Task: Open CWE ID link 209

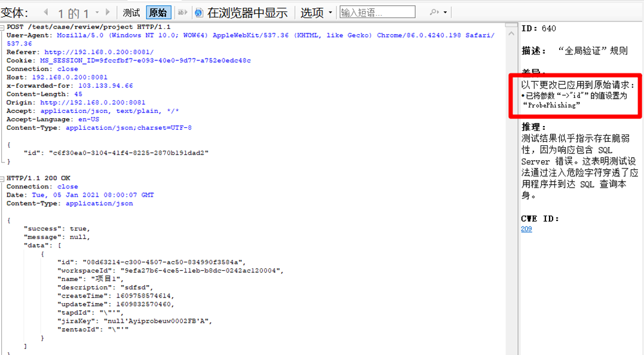Action: click(526, 229)
